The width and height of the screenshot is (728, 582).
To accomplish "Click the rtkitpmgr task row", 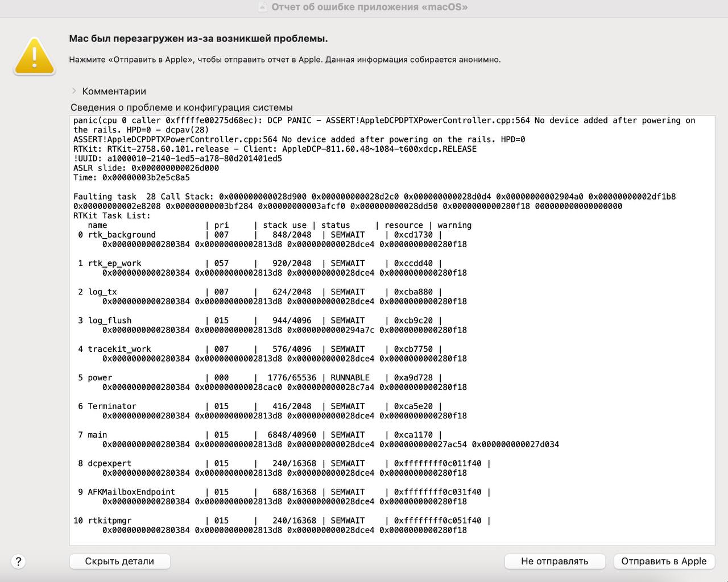I will pyautogui.click(x=282, y=521).
